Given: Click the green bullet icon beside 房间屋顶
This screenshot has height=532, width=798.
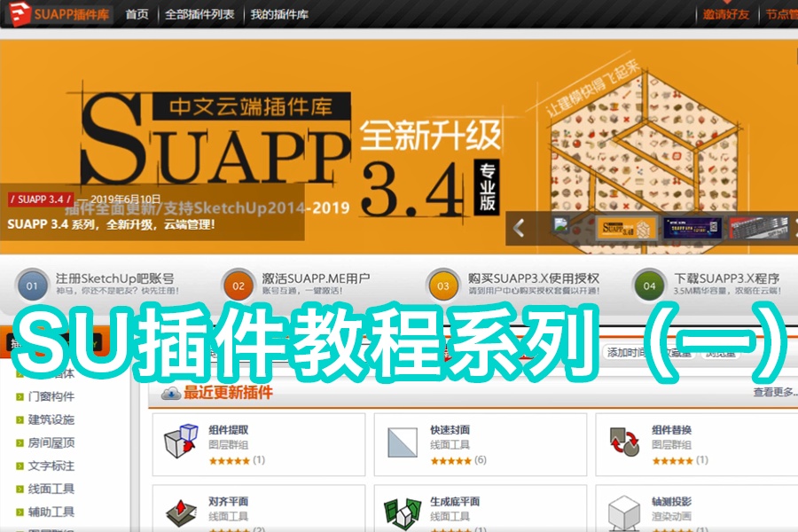Looking at the screenshot, I should 20,443.
